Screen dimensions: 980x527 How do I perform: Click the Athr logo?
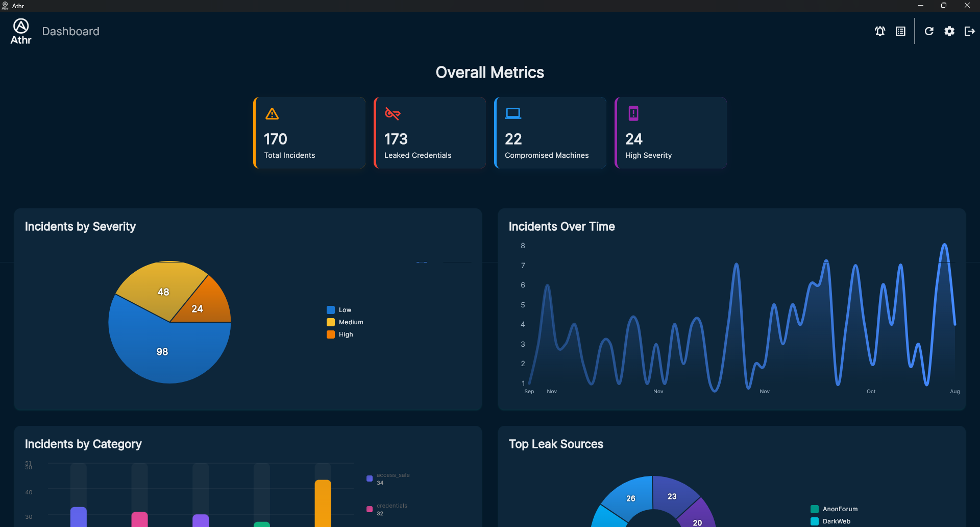(x=21, y=31)
